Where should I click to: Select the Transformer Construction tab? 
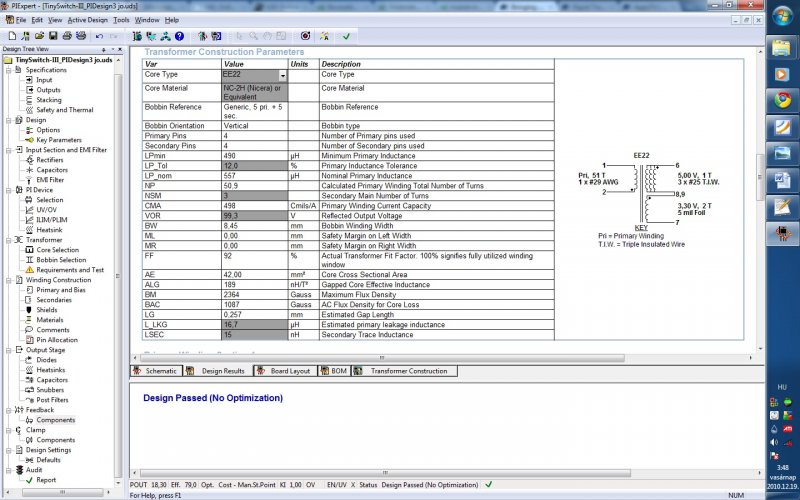point(404,371)
